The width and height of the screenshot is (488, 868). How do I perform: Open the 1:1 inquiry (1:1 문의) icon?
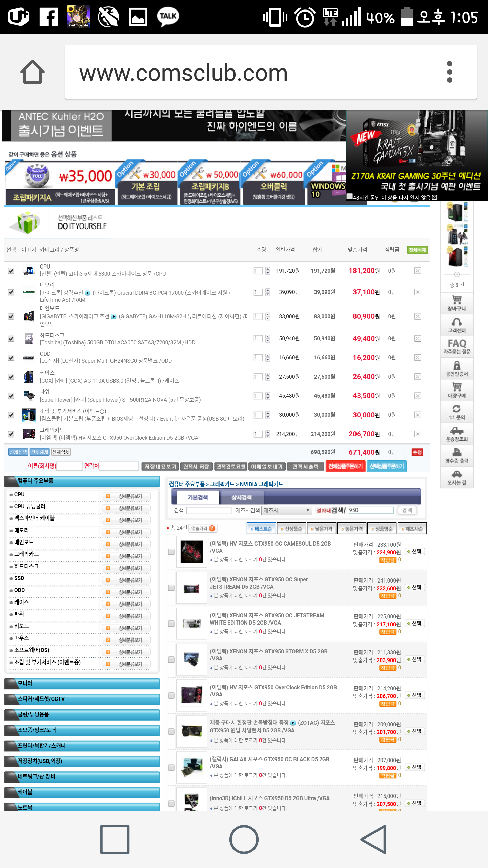[x=457, y=412]
